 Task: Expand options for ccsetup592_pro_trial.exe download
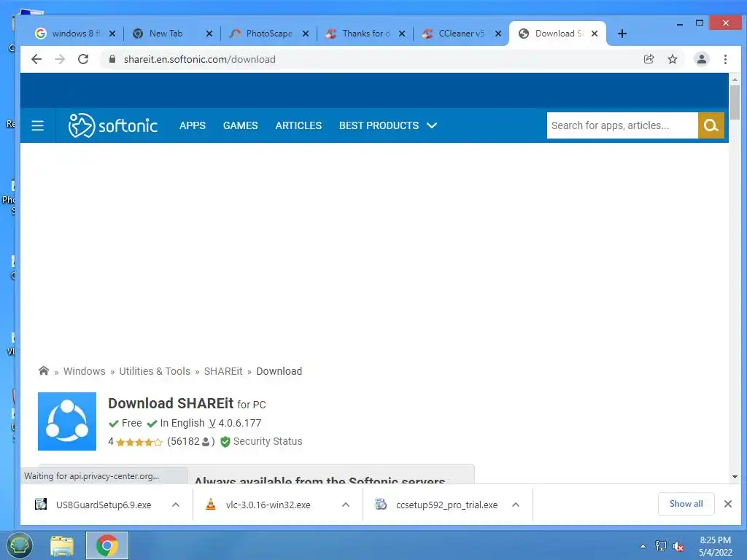(516, 505)
